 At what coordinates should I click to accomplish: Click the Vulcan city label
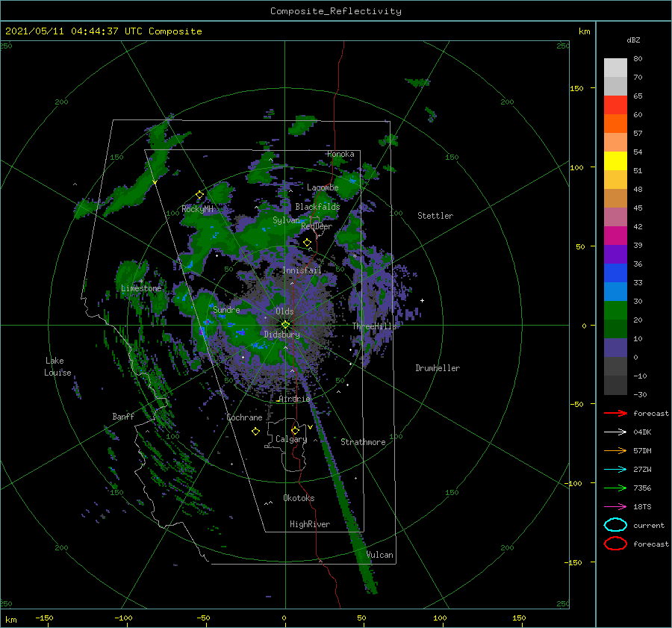(380, 555)
